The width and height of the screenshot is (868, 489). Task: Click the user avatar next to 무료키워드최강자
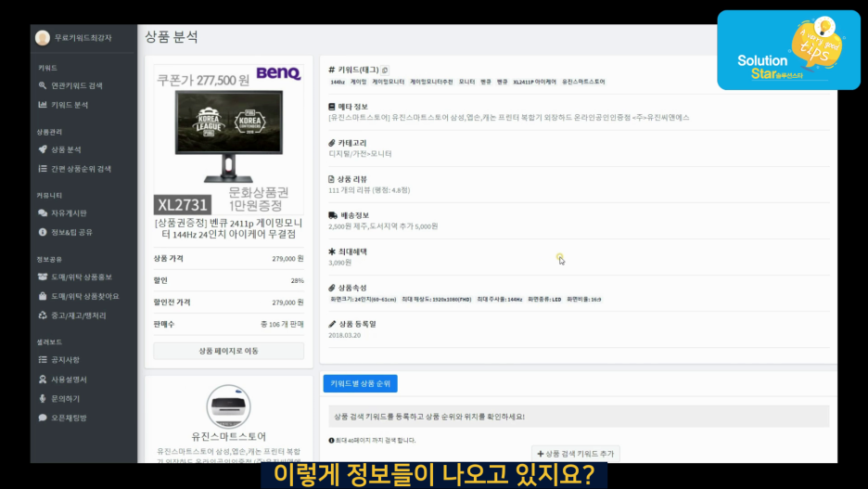[x=43, y=38]
